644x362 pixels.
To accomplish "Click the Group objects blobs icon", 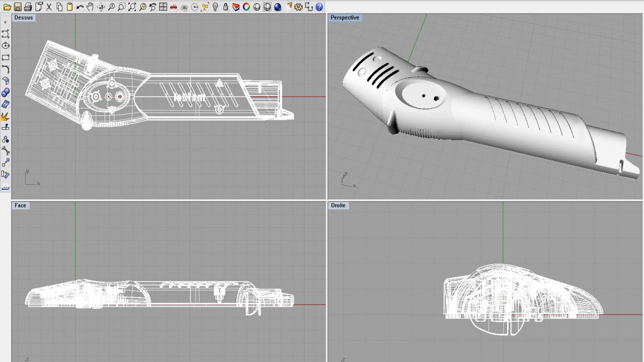I will click(5, 139).
